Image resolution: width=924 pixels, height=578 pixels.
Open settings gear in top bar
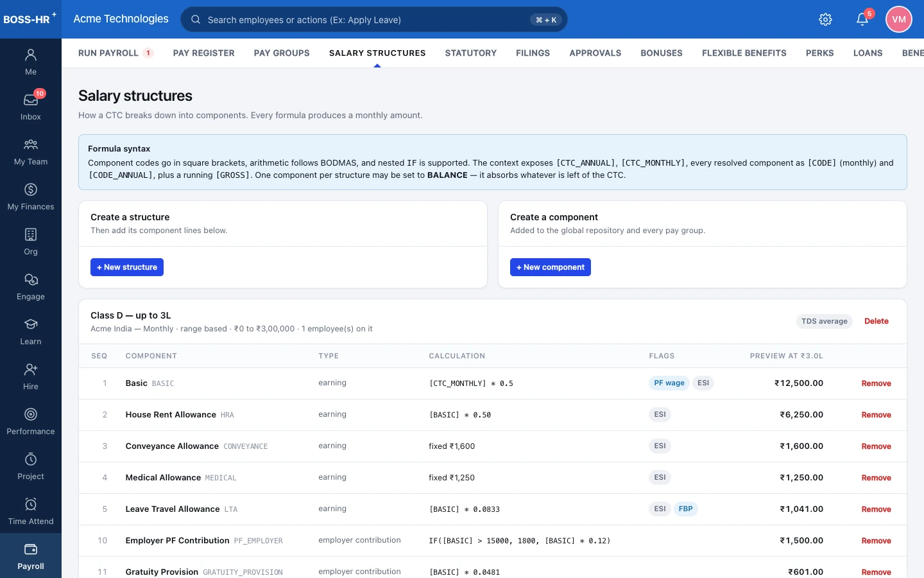pyautogui.click(x=826, y=19)
